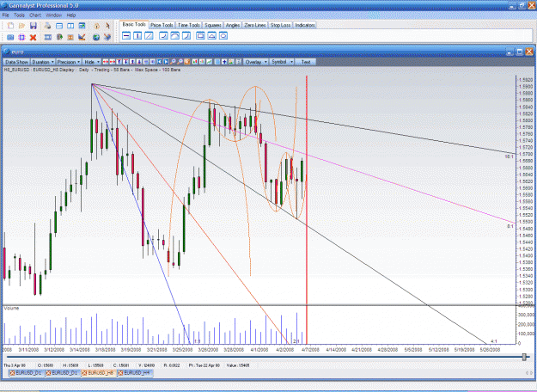Switch to the Zero Lines tab
The image size is (537, 392).
255,25
